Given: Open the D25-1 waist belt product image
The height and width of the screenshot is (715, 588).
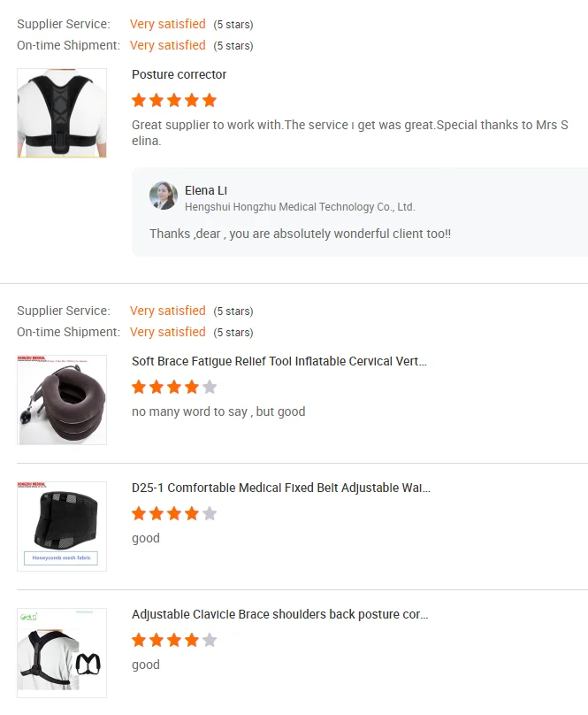Looking at the screenshot, I should 62,527.
